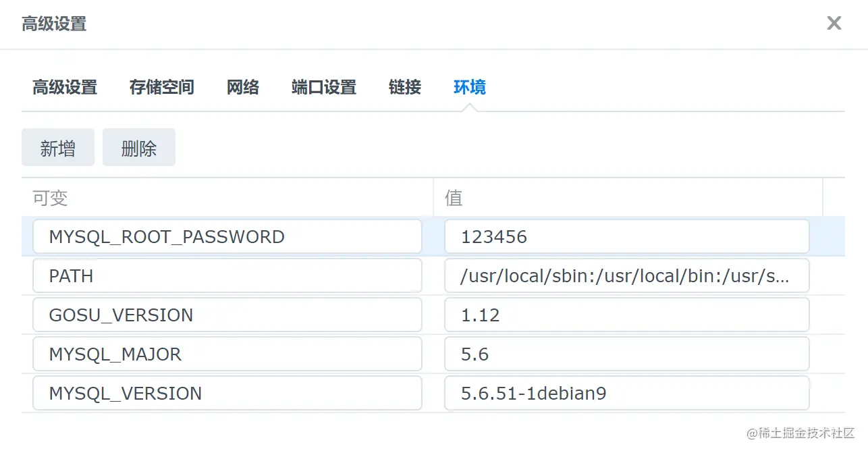This screenshot has width=868, height=453.
Task: Click the MYSQL_VERSION variable name field
Action: coord(227,393)
